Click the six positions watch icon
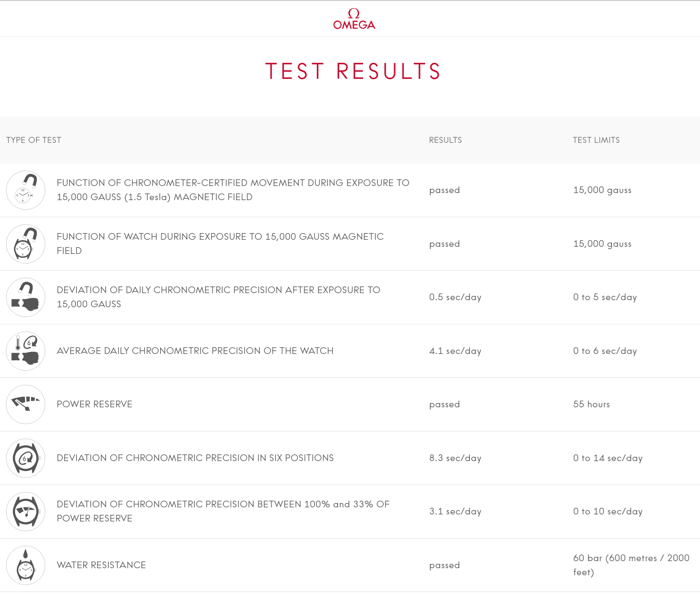The width and height of the screenshot is (700, 598). (26, 458)
